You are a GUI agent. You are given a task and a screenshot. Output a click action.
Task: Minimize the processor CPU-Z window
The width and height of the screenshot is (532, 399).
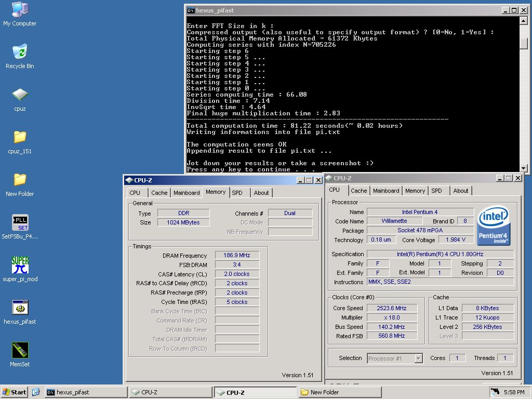coord(500,178)
